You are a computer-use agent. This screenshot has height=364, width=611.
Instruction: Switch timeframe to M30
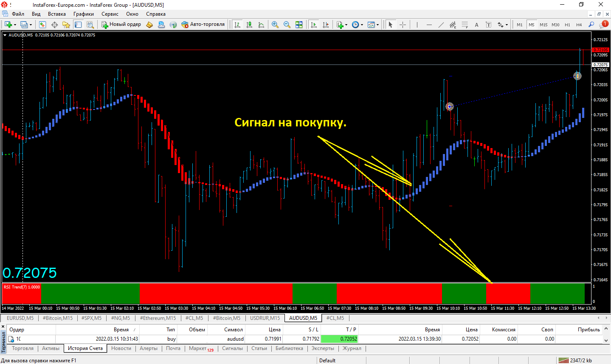pyautogui.click(x=555, y=25)
